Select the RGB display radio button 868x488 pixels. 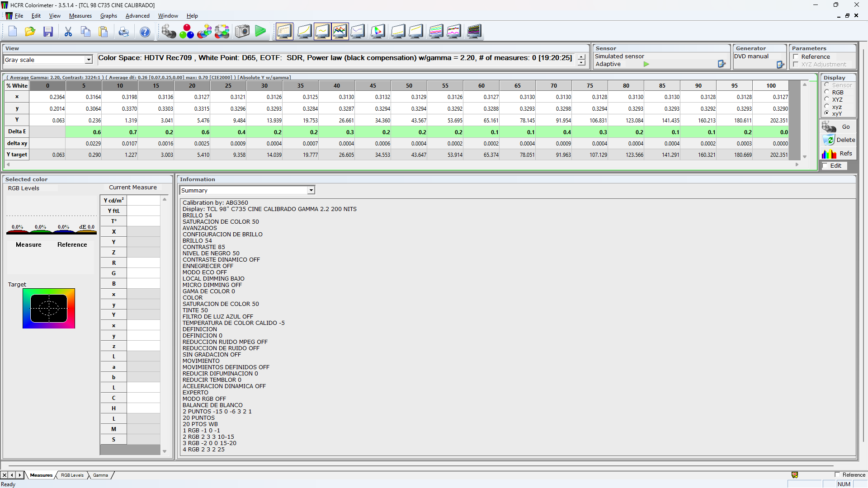(827, 92)
